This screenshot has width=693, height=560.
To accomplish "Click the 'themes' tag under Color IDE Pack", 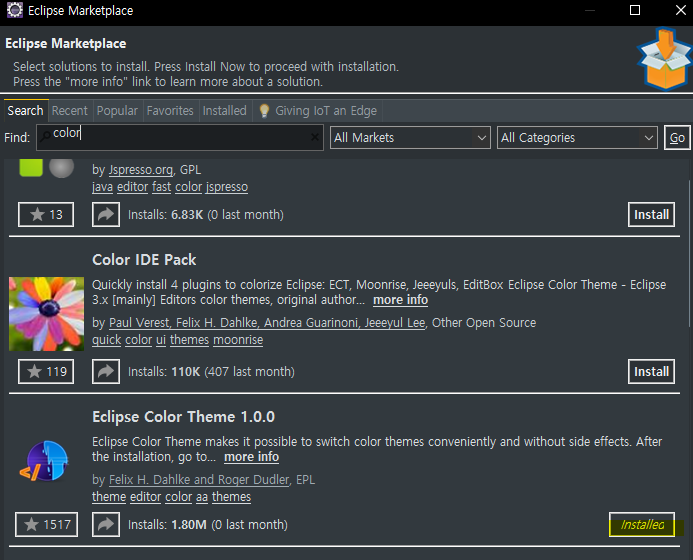I will click(189, 340).
